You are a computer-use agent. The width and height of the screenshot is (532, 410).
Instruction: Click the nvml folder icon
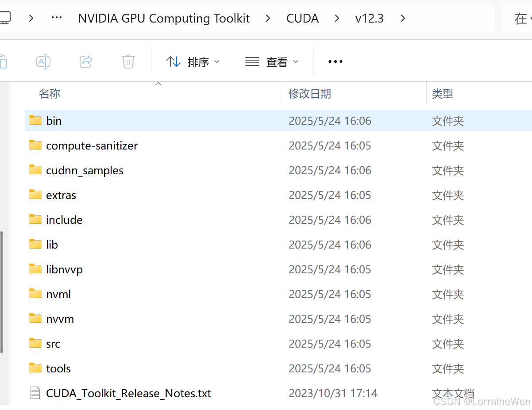click(35, 294)
